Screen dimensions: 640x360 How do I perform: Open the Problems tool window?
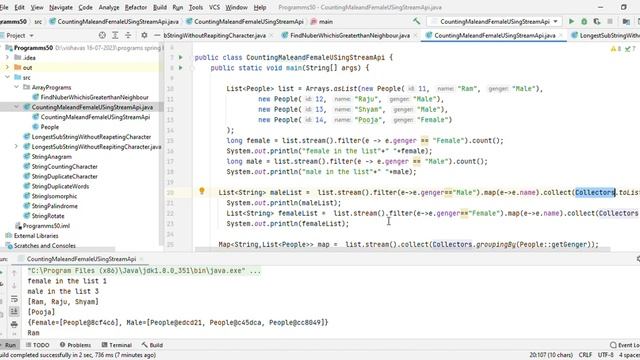pyautogui.click(x=76, y=345)
